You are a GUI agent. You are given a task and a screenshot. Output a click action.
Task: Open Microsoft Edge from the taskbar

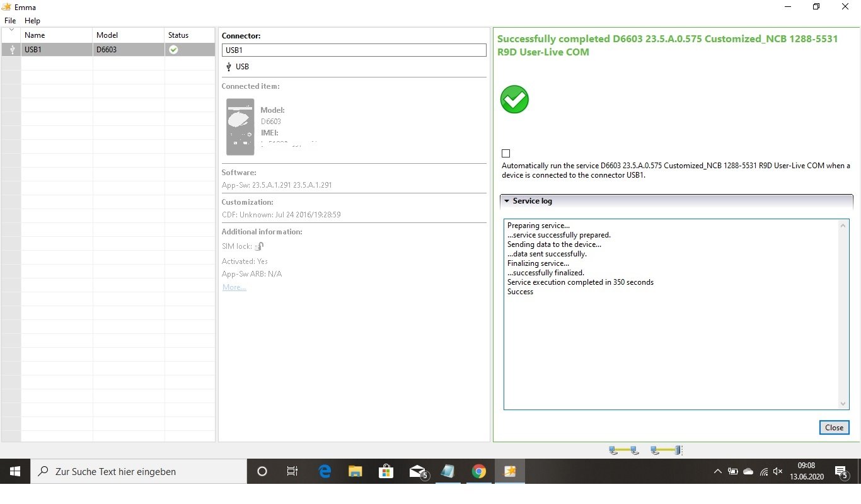click(325, 471)
